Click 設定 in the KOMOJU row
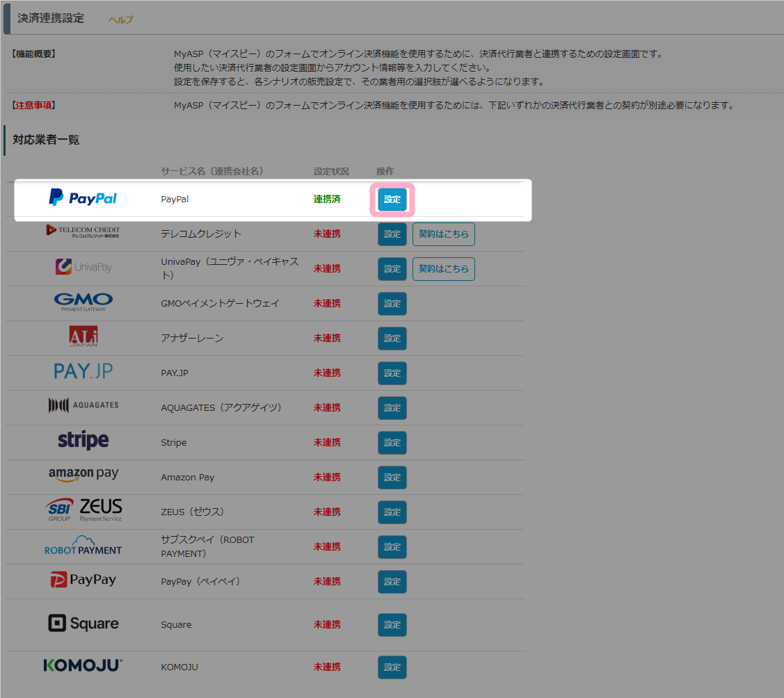This screenshot has height=698, width=784. point(392,667)
